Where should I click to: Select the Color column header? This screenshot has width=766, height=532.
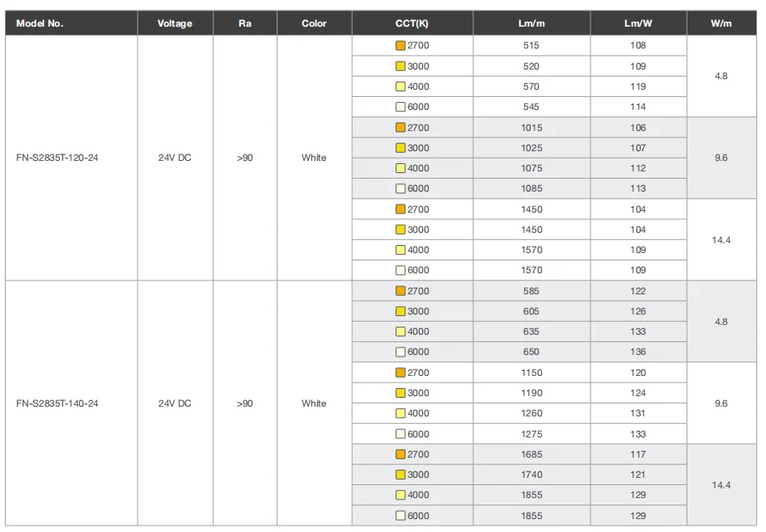(314, 23)
